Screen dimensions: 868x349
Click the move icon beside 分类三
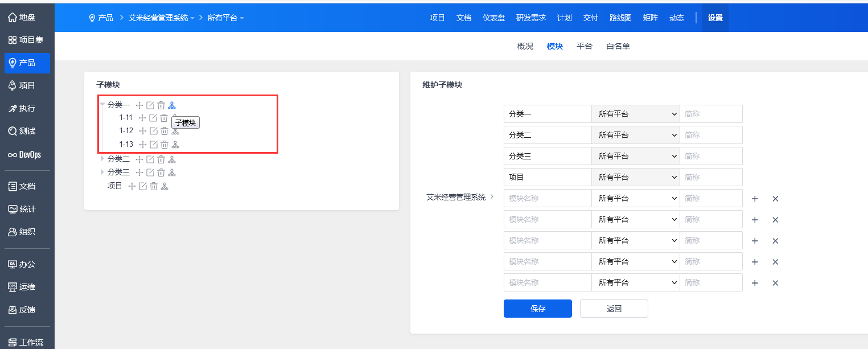point(139,173)
